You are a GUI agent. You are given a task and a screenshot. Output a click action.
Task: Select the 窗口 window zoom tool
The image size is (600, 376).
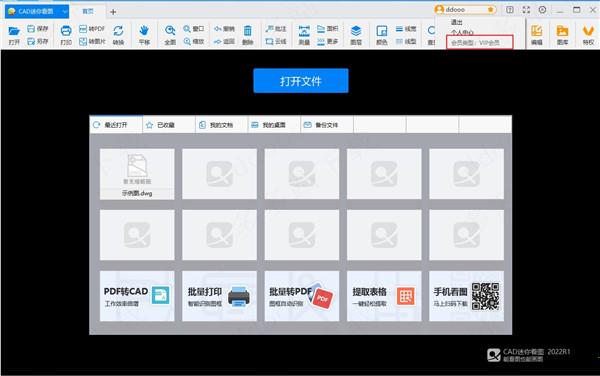point(194,29)
